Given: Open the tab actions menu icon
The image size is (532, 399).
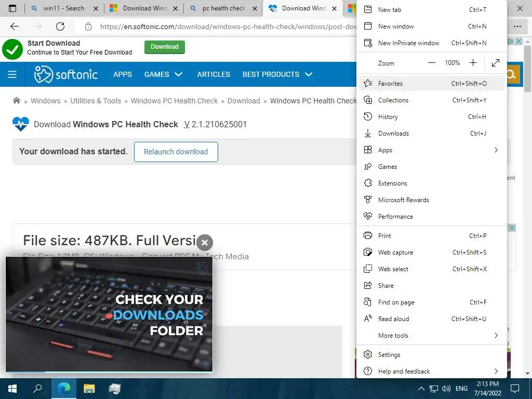Looking at the screenshot, I should (x=12, y=8).
